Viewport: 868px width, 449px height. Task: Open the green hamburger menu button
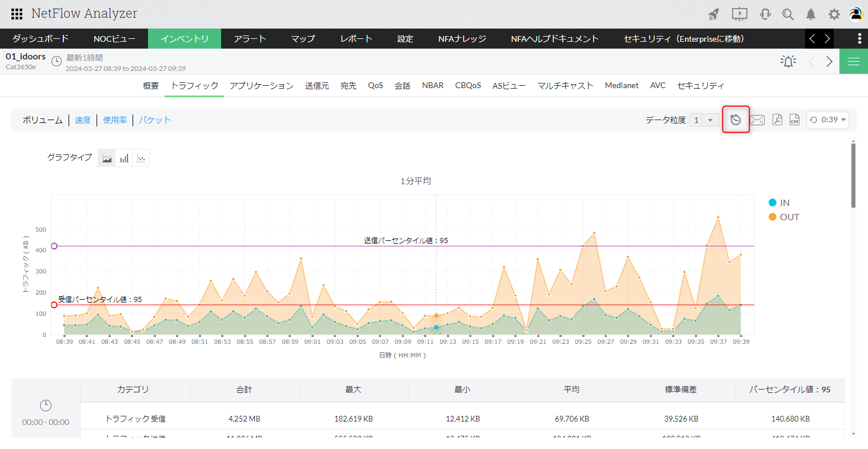pos(853,61)
